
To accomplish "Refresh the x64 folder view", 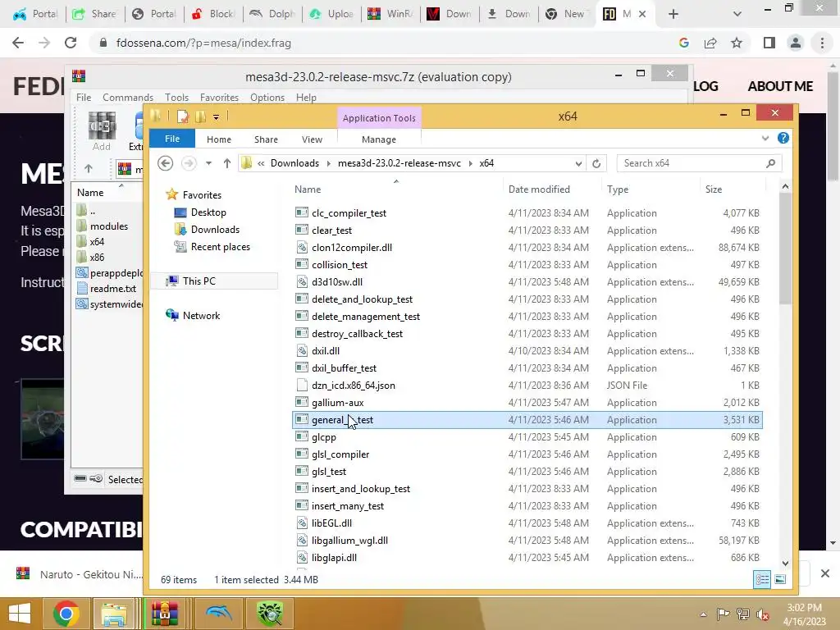I will (x=596, y=163).
